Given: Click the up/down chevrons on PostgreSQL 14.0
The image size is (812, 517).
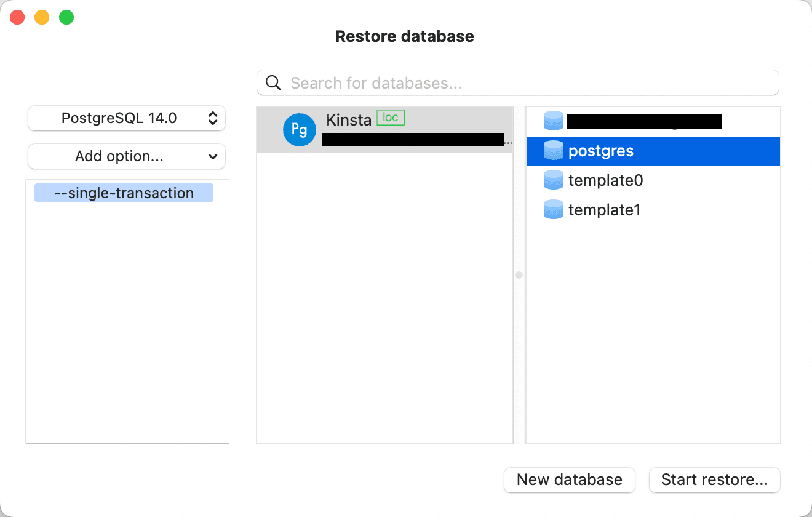Looking at the screenshot, I should (213, 118).
